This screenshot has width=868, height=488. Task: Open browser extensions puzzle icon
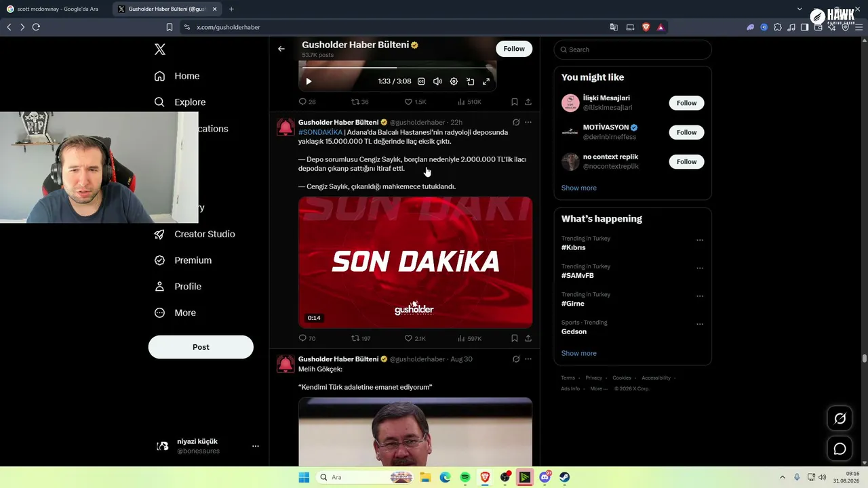778,27
